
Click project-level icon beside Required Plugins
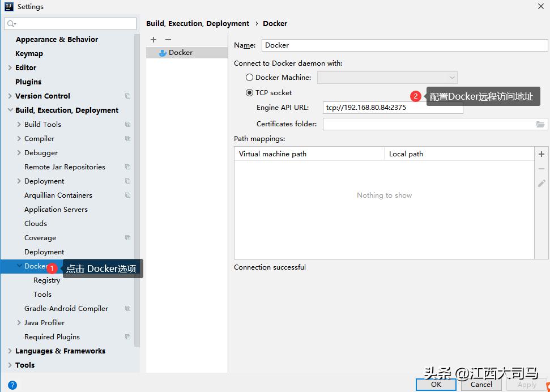(x=127, y=337)
